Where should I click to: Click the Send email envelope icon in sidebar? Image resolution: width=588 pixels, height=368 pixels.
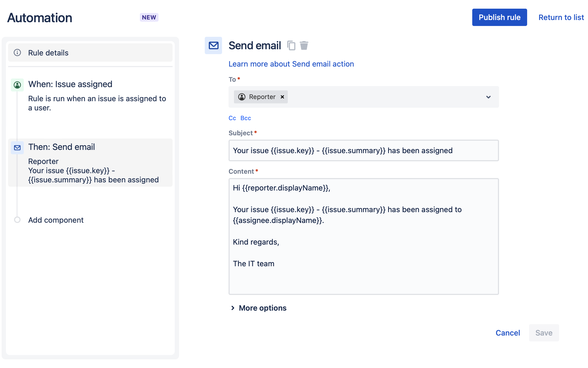click(x=17, y=148)
